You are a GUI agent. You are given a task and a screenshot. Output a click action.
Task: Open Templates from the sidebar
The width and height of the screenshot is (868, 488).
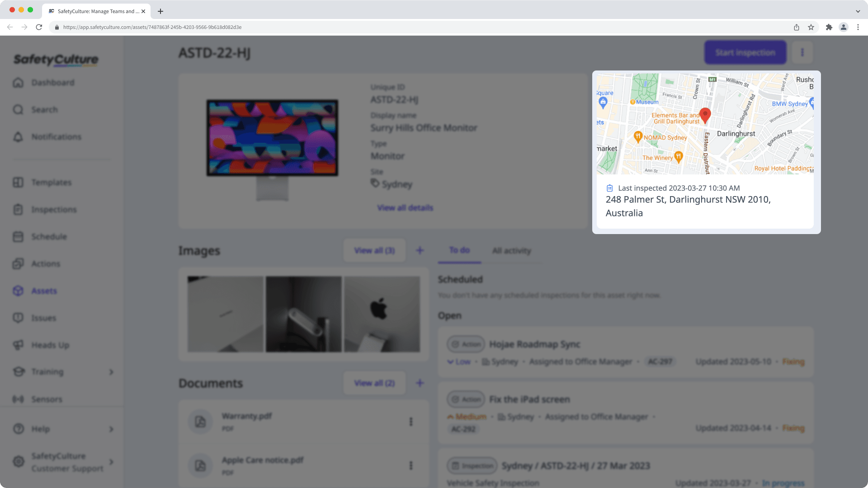[51, 183]
